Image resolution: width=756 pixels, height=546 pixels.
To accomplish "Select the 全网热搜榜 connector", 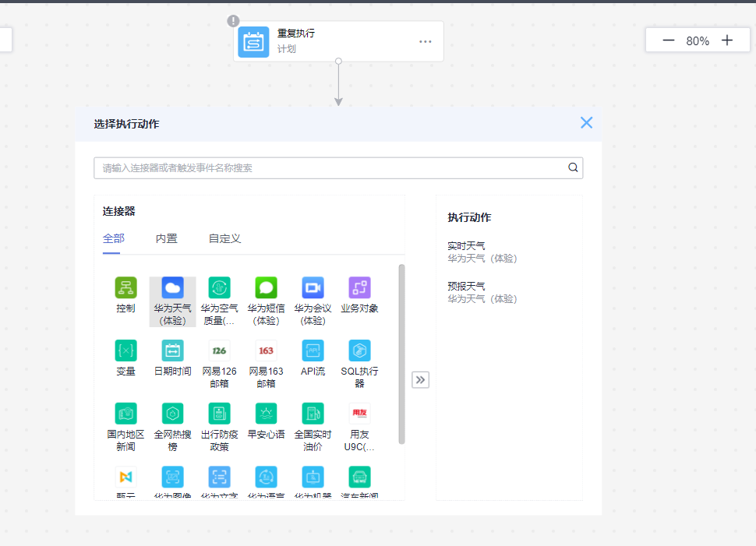I will (x=172, y=428).
